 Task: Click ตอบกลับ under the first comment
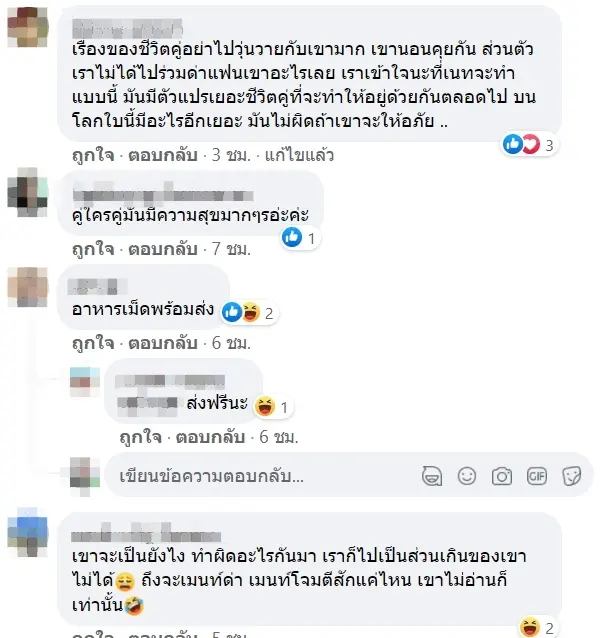[x=163, y=155]
